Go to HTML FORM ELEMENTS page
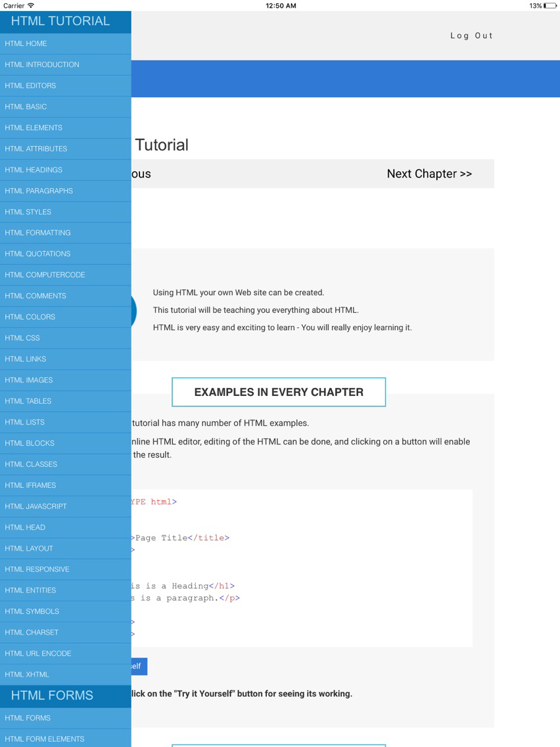 65,739
